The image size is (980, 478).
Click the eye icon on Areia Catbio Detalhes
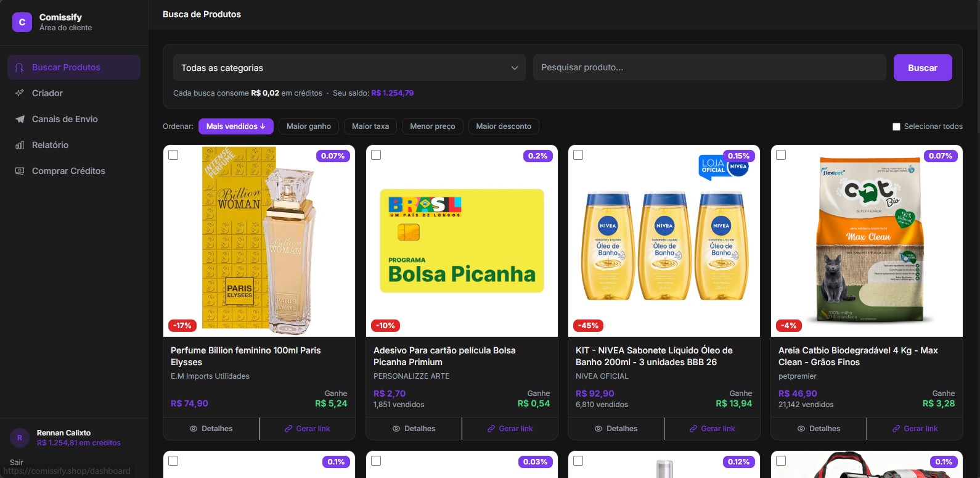click(801, 429)
